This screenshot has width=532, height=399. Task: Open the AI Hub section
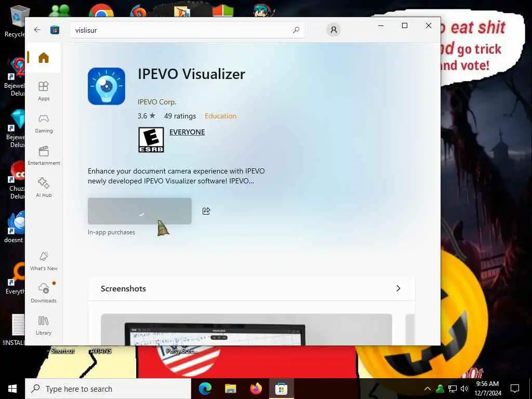[44, 188]
